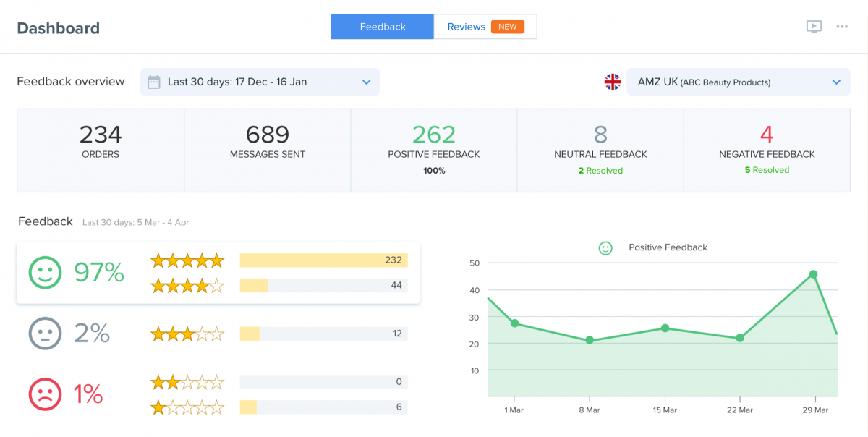This screenshot has width=868, height=437.
Task: Click the five-star rating row stars
Action: (x=187, y=260)
